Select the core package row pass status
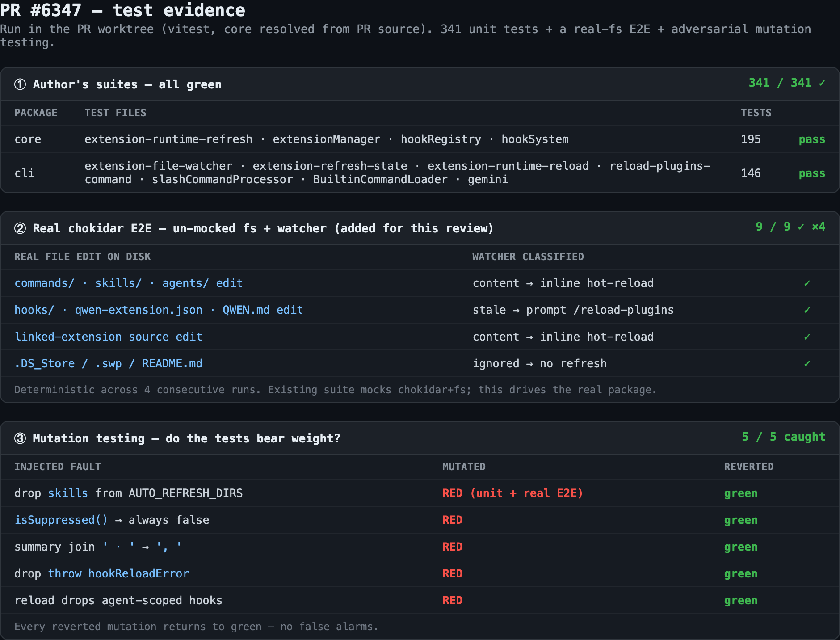This screenshot has height=640, width=840. click(x=812, y=139)
